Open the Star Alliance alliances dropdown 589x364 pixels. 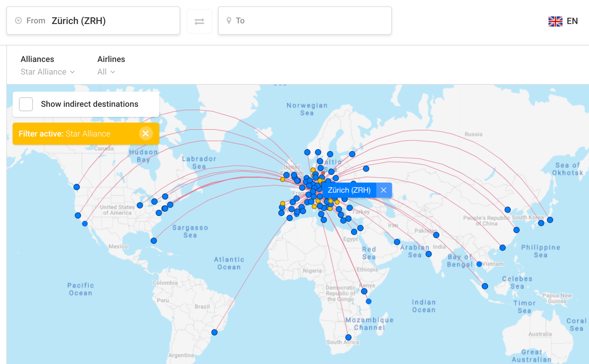point(47,72)
